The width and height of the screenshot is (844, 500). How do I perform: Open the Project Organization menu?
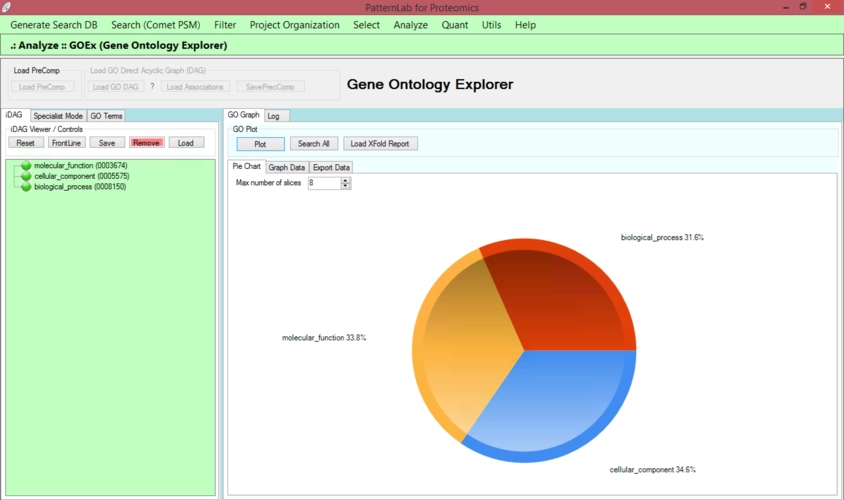pos(294,25)
